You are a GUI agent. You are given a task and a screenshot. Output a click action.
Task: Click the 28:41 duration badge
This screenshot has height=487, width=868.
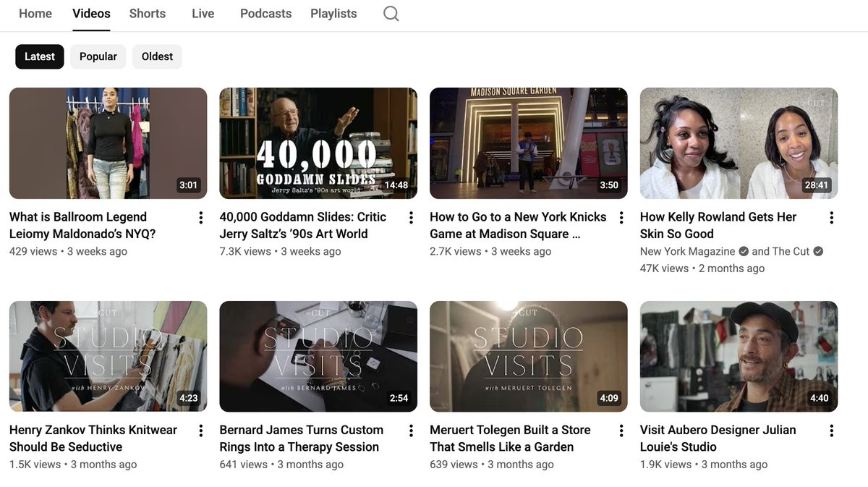coord(817,185)
